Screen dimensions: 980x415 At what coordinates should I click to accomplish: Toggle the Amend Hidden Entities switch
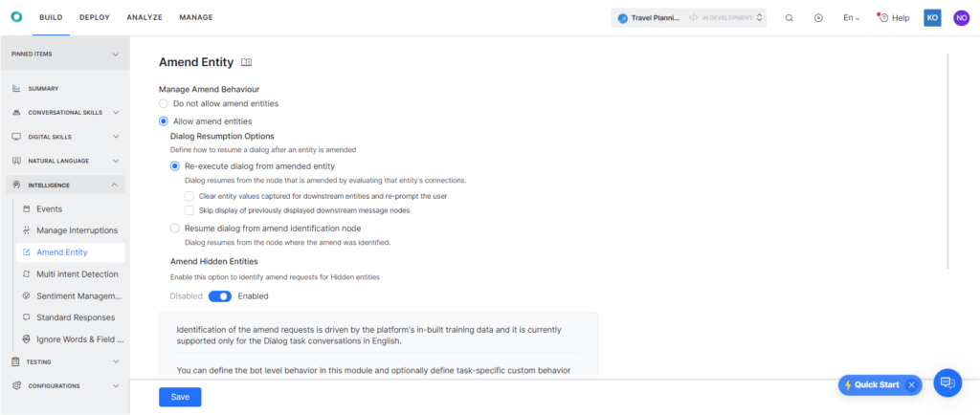point(220,296)
